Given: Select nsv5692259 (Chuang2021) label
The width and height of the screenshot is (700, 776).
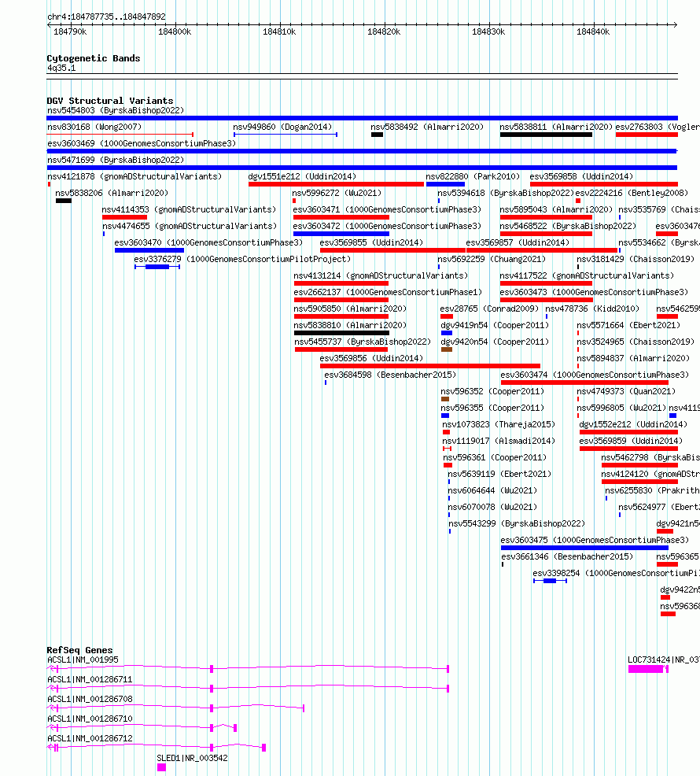Looking at the screenshot, I should click(x=492, y=259).
